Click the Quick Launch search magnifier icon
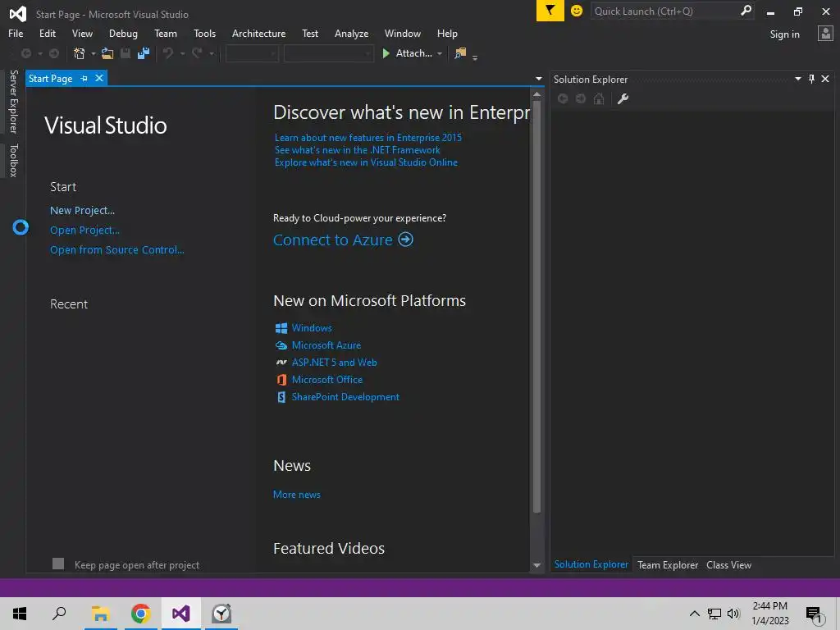Viewport: 840px width, 630px height. (x=745, y=11)
